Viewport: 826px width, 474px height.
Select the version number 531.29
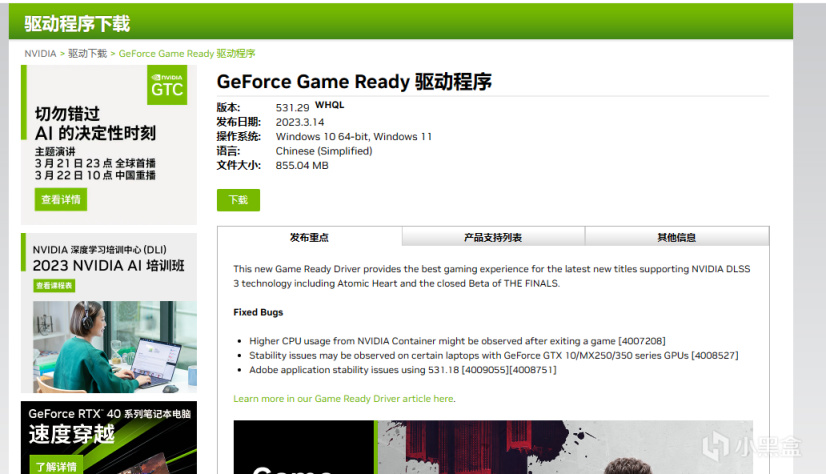click(292, 107)
